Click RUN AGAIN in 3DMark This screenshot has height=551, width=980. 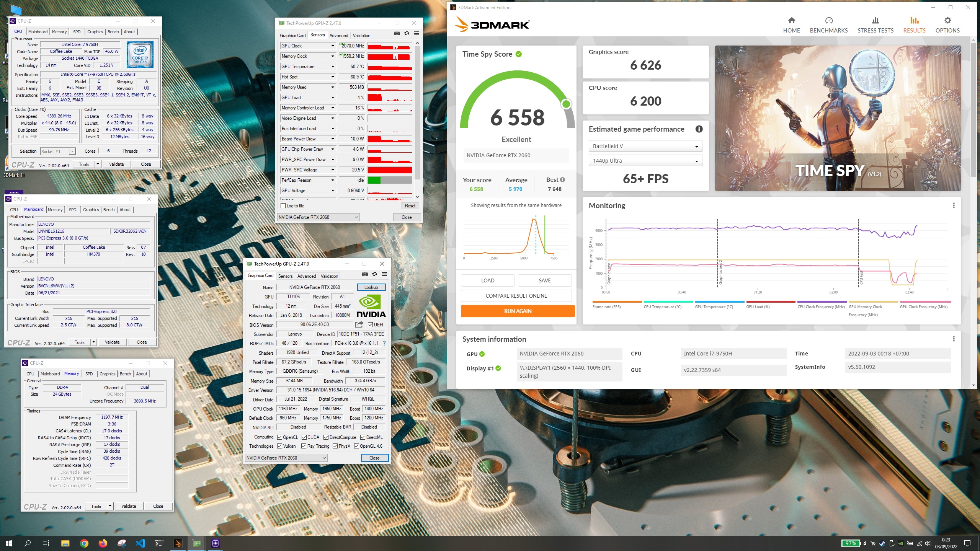click(518, 311)
